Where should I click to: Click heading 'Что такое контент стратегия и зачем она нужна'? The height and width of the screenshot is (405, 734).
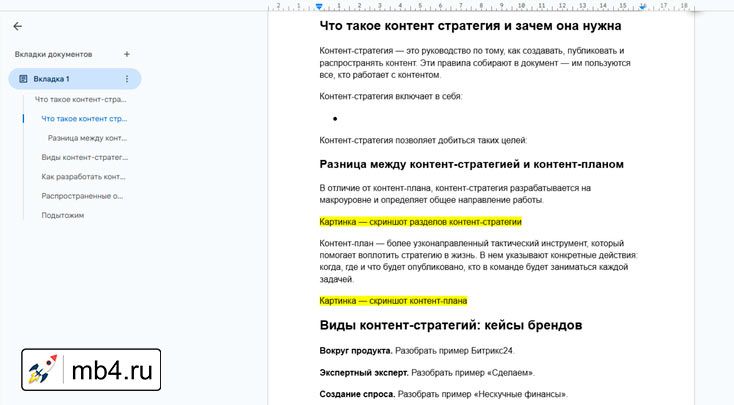[470, 26]
